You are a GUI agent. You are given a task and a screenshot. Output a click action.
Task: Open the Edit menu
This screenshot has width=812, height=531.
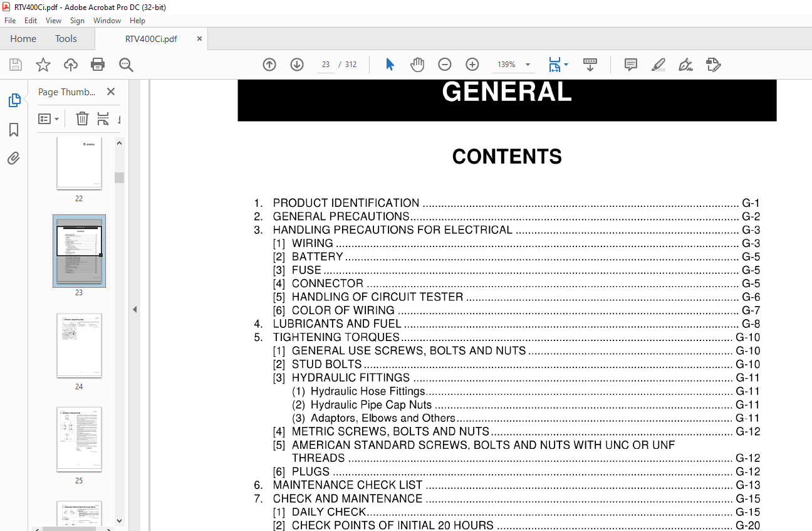(31, 21)
